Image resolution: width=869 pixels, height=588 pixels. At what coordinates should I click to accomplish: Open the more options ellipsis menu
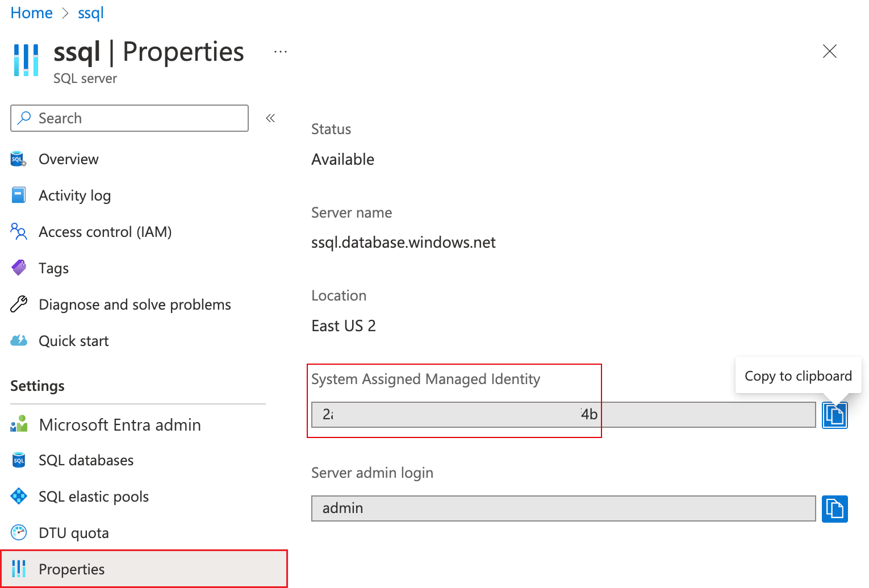281,51
